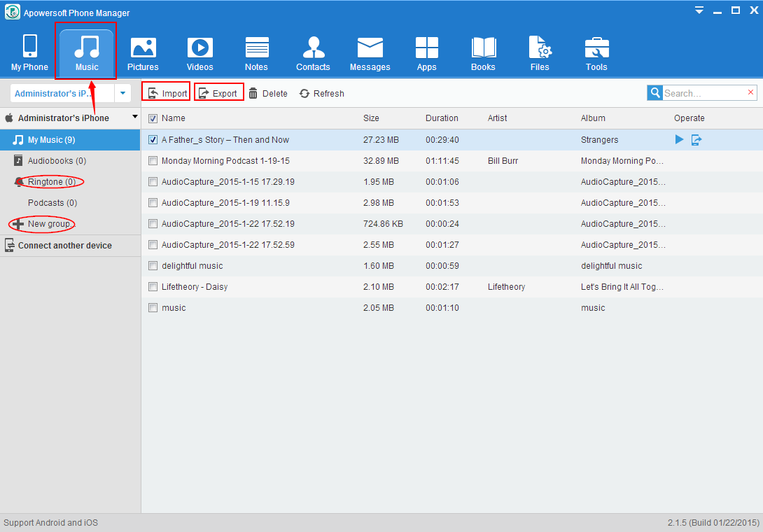Open the device selector dropdown arrow
The image size is (763, 532).
tap(122, 93)
